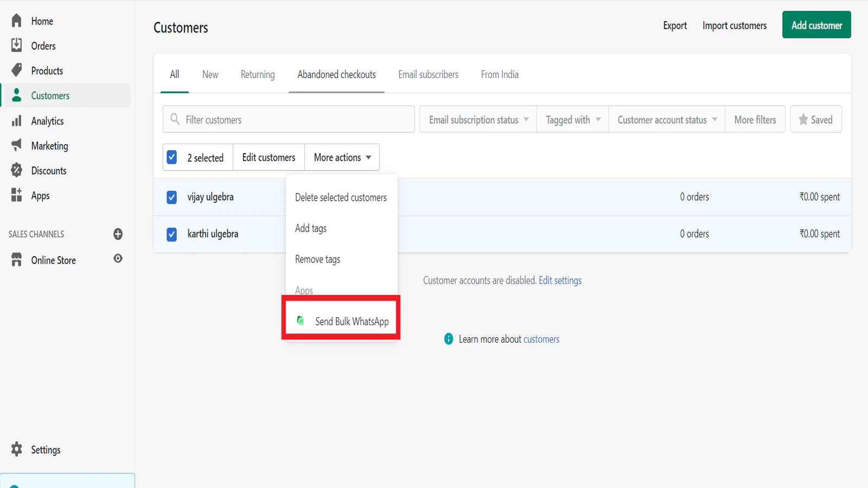The width and height of the screenshot is (868, 488).
Task: Choose Send Bulk WhatsApp from menu
Action: (x=351, y=322)
